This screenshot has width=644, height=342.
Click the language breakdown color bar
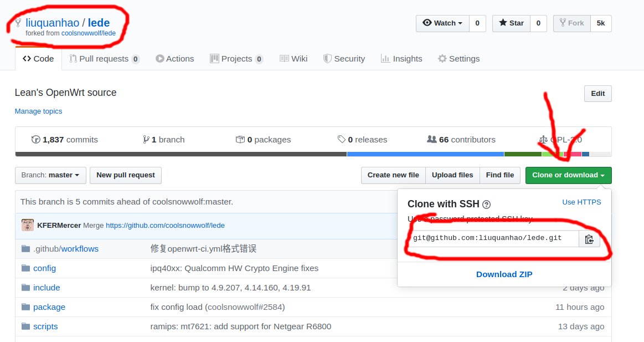[x=313, y=154]
